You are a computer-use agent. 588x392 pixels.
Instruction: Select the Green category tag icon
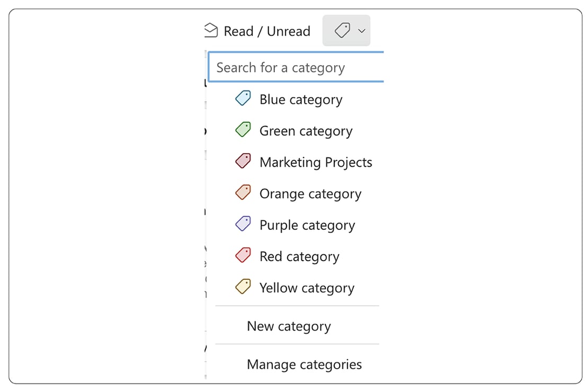point(242,129)
